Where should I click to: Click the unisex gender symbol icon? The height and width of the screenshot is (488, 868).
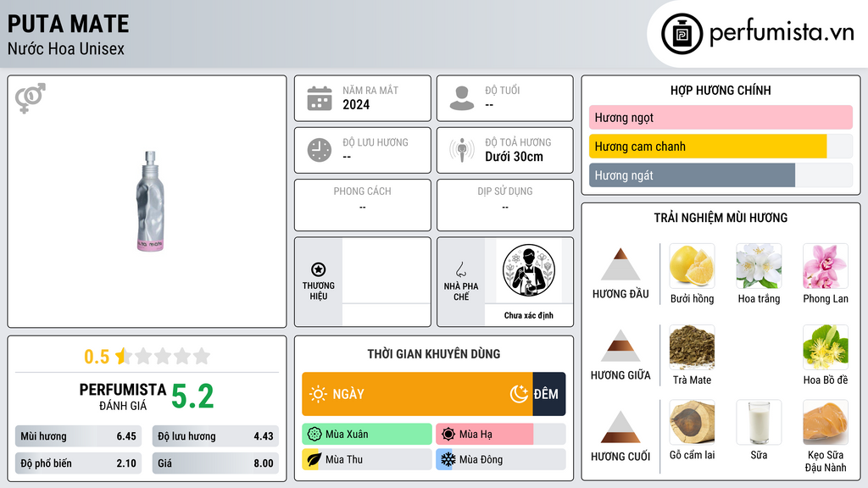tap(31, 98)
